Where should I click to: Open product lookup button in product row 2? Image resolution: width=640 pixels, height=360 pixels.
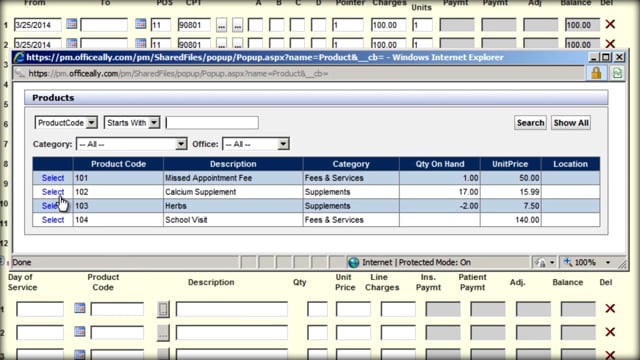point(163,332)
